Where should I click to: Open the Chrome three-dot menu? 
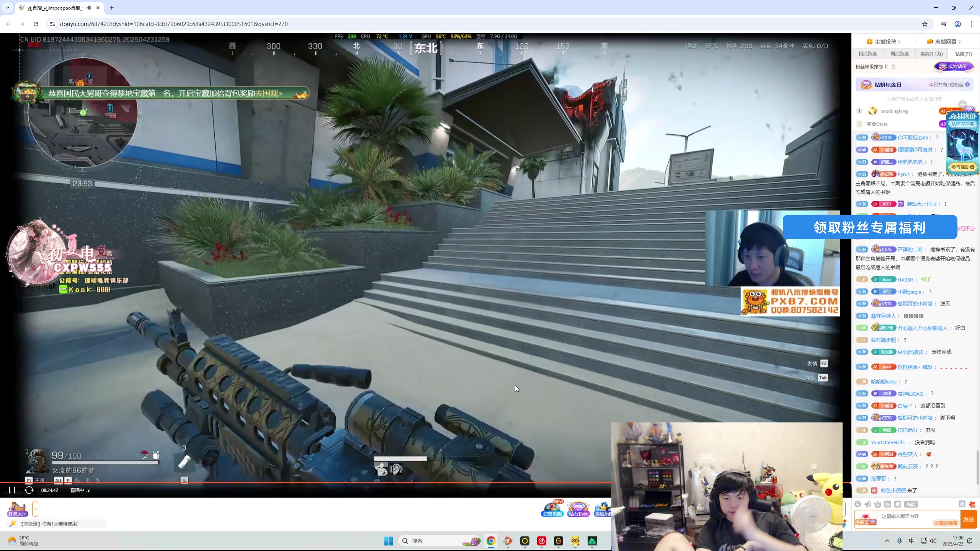[972, 24]
